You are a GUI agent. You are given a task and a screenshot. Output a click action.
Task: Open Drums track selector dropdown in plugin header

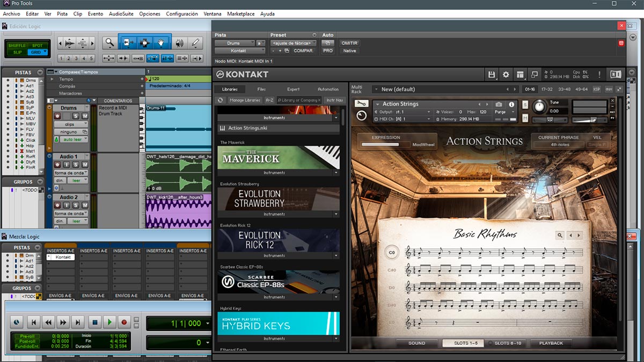click(x=235, y=43)
